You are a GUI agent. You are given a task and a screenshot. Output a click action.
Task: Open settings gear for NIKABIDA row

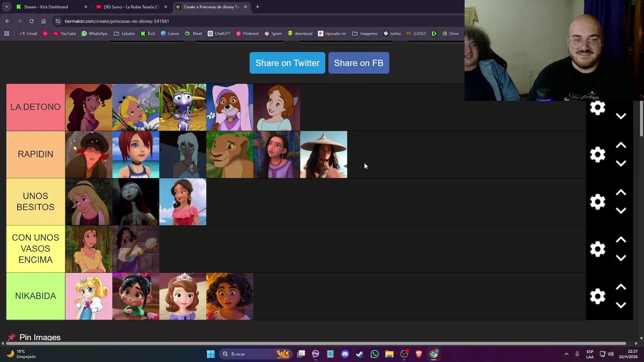click(x=597, y=296)
